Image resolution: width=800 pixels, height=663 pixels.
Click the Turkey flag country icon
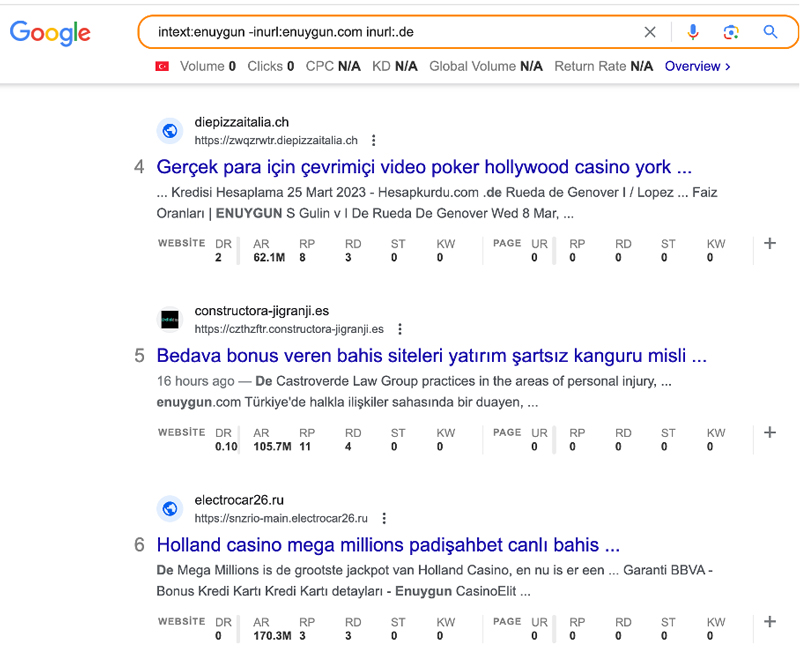[162, 66]
